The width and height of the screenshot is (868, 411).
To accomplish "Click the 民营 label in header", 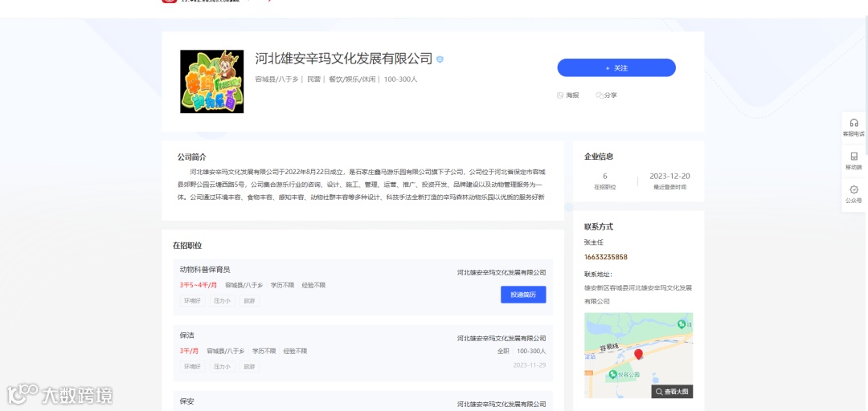I will pyautogui.click(x=314, y=79).
